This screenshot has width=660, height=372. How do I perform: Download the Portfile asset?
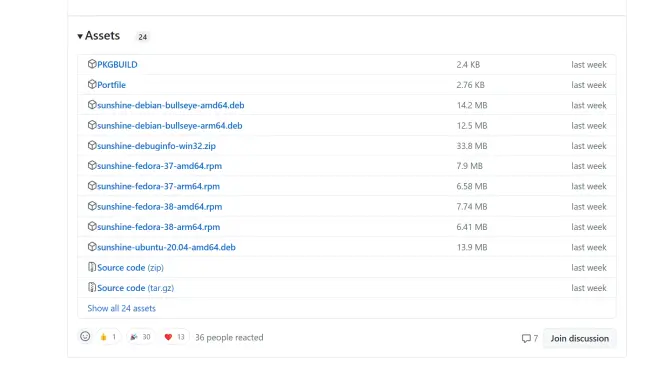(x=112, y=85)
